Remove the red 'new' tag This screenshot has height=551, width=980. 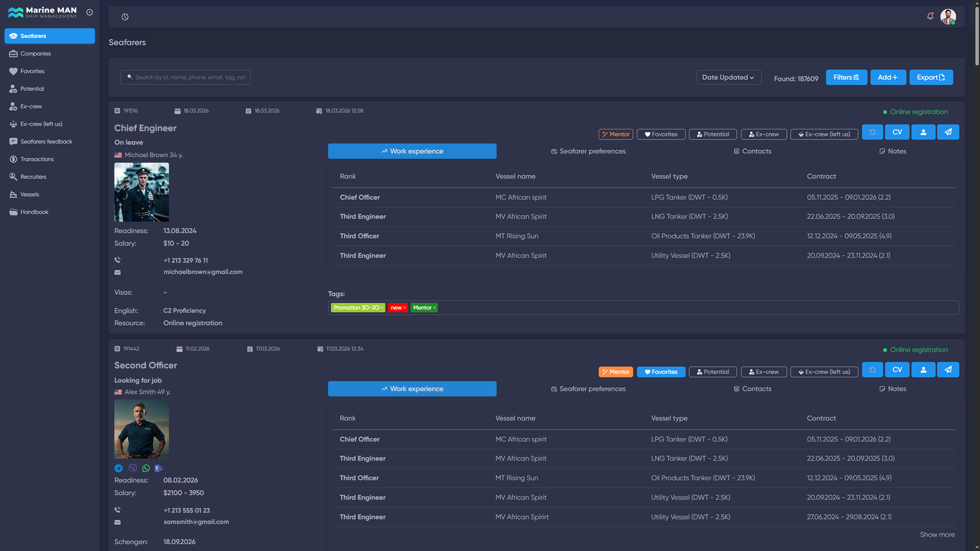[x=405, y=308]
